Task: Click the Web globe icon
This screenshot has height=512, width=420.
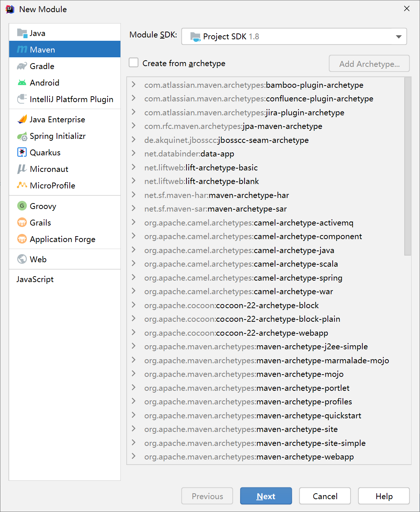Action: pyautogui.click(x=22, y=259)
